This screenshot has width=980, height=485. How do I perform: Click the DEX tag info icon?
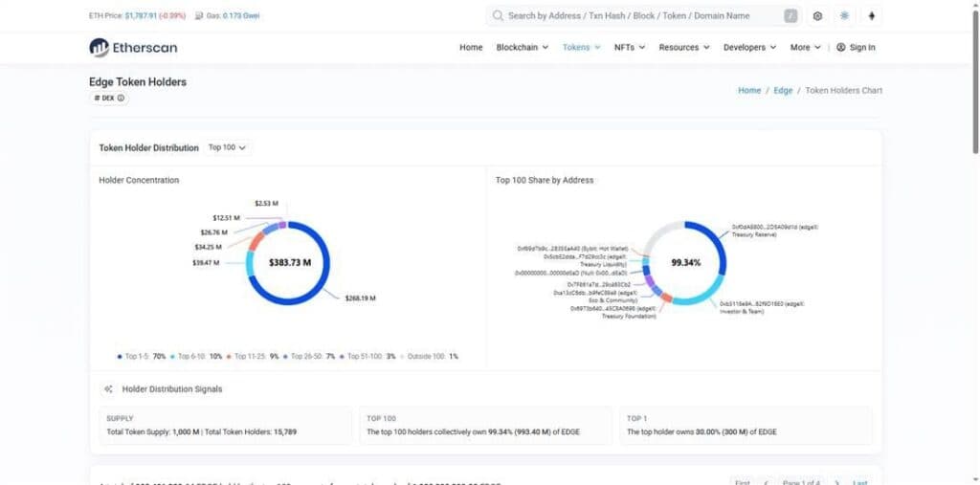pyautogui.click(x=121, y=99)
